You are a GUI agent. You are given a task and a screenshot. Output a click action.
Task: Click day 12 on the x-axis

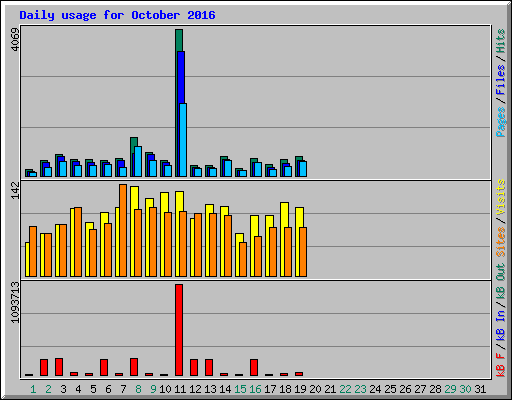pos(195,389)
